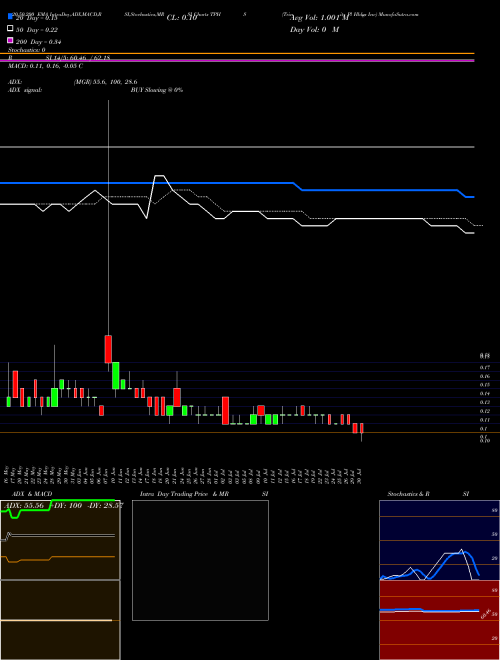Click the 'Day Vol: 0 M' label
Viewport: 500px width, 660px height.
314,29
